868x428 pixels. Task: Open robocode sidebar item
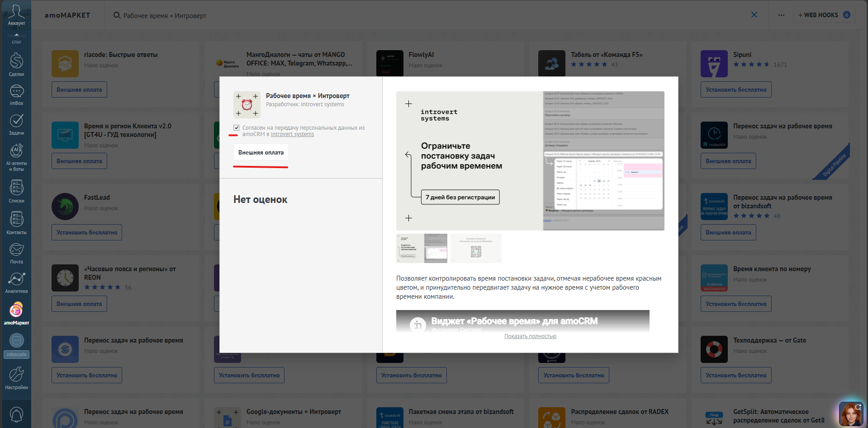pos(16,346)
